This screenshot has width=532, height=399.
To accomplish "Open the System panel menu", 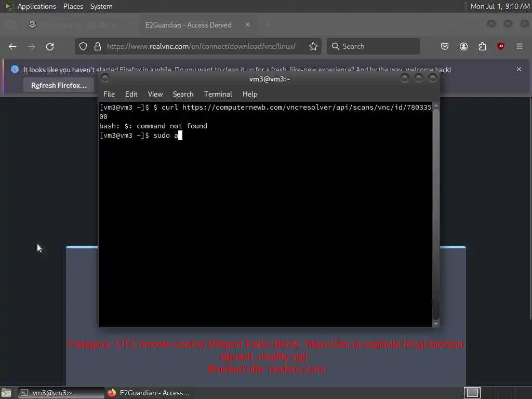I will (101, 6).
